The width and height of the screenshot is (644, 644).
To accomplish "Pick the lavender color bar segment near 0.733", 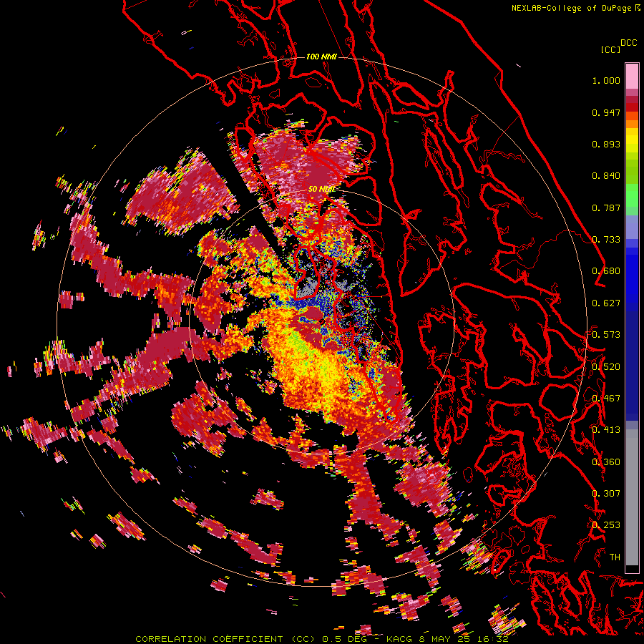I will click(x=632, y=227).
